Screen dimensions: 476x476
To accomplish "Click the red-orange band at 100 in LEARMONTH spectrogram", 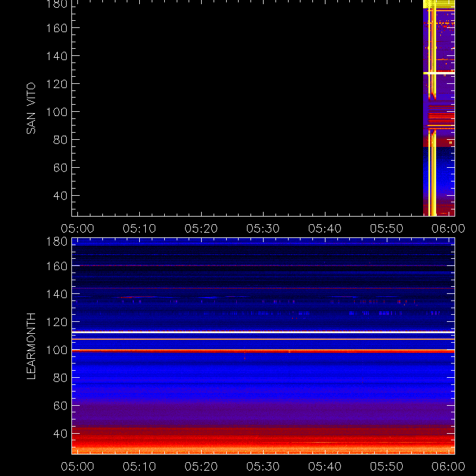I will tap(263, 351).
